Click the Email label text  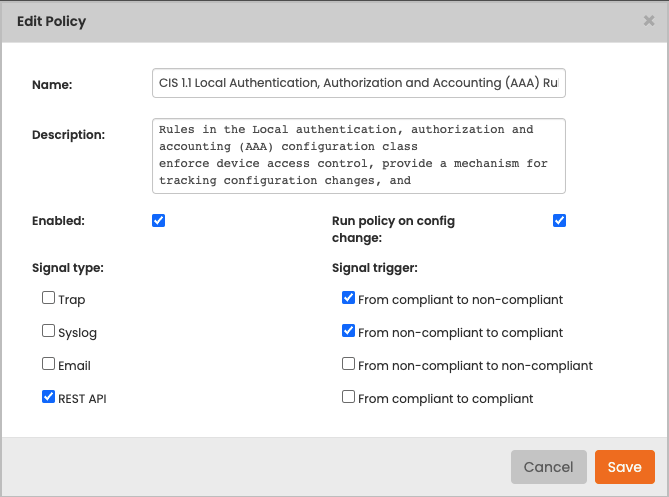pos(74,365)
